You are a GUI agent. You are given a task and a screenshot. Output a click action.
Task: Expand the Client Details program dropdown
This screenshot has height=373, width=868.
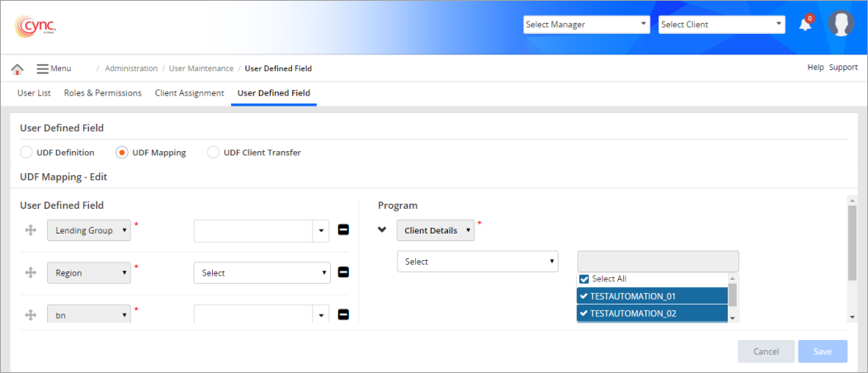coord(435,230)
